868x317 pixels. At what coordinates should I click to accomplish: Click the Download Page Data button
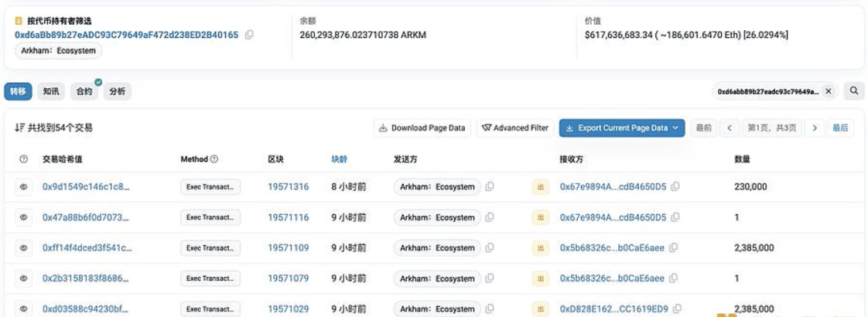422,128
